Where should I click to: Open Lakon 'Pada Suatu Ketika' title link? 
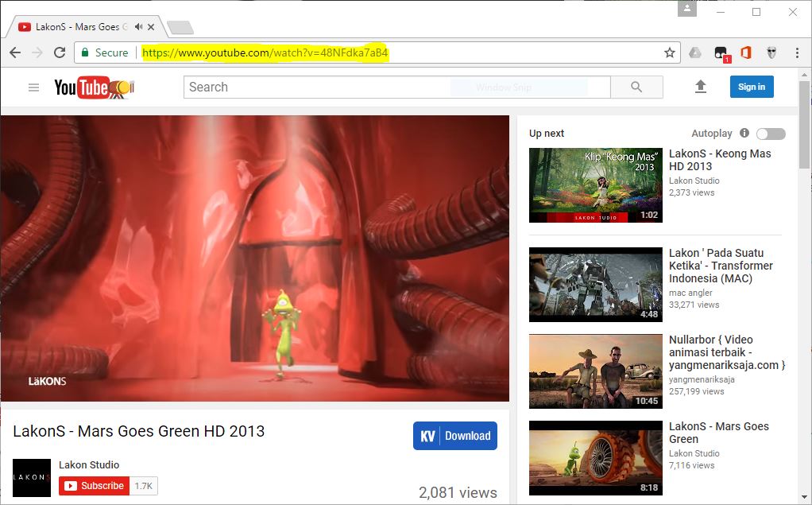click(x=721, y=266)
